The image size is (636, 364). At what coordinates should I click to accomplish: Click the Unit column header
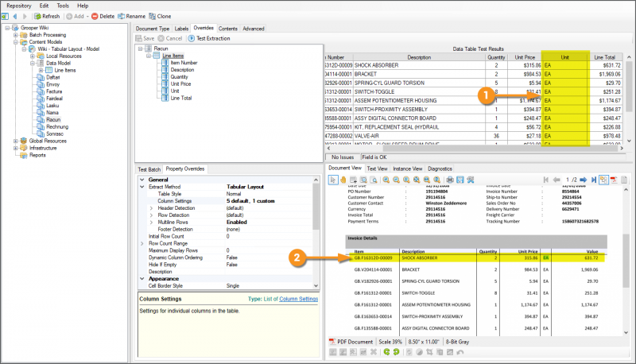[565, 57]
